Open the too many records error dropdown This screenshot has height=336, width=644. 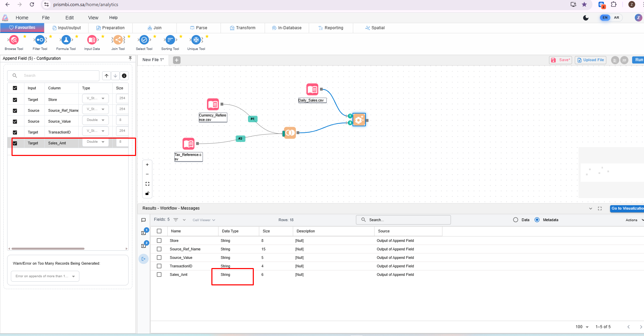pos(45,276)
